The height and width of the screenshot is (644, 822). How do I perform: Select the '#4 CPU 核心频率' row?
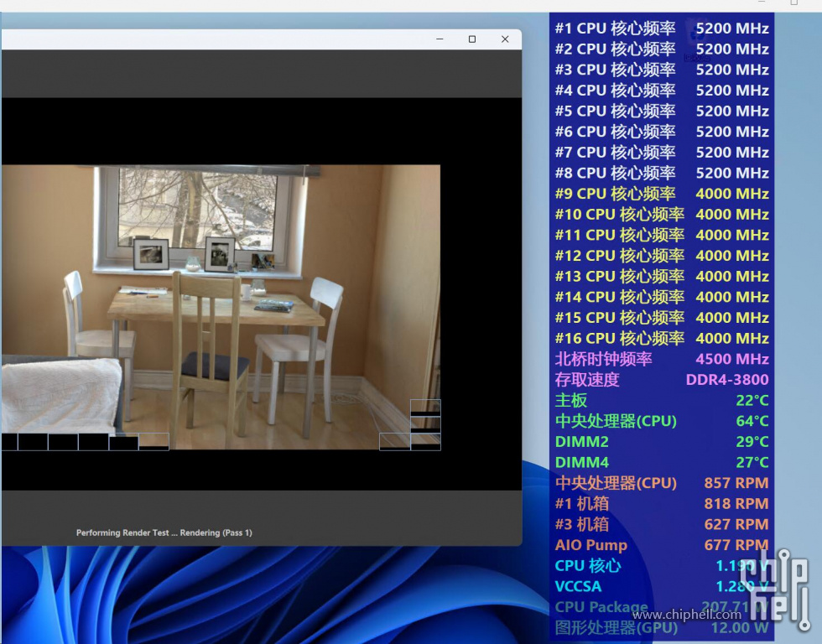coord(662,90)
